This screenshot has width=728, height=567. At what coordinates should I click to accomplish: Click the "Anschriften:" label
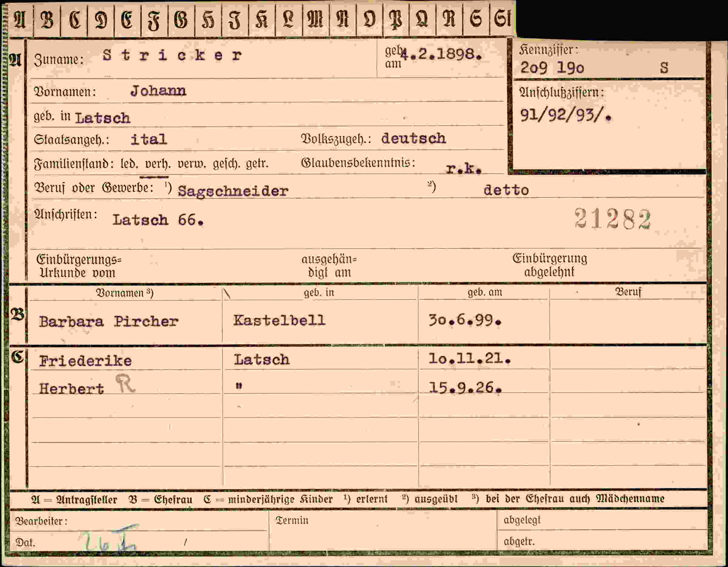click(x=66, y=214)
